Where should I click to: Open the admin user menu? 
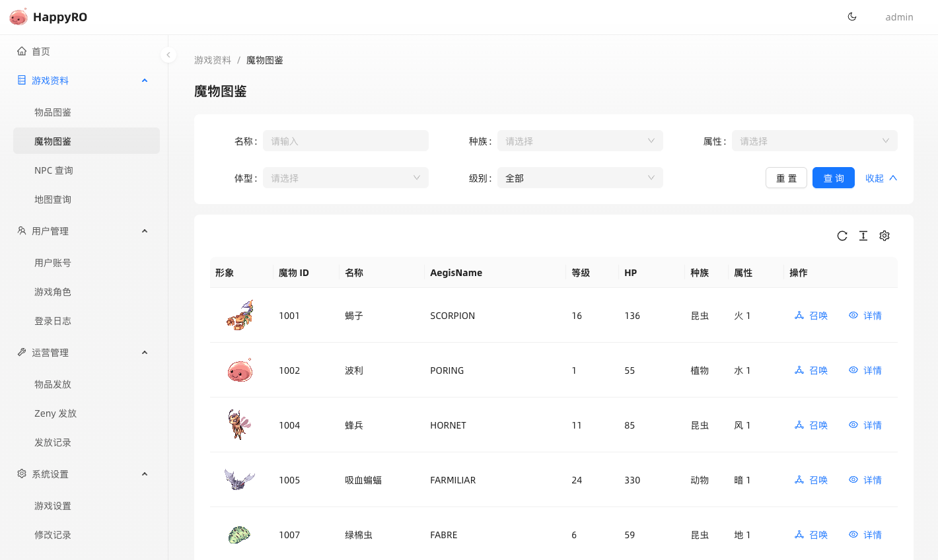point(899,17)
